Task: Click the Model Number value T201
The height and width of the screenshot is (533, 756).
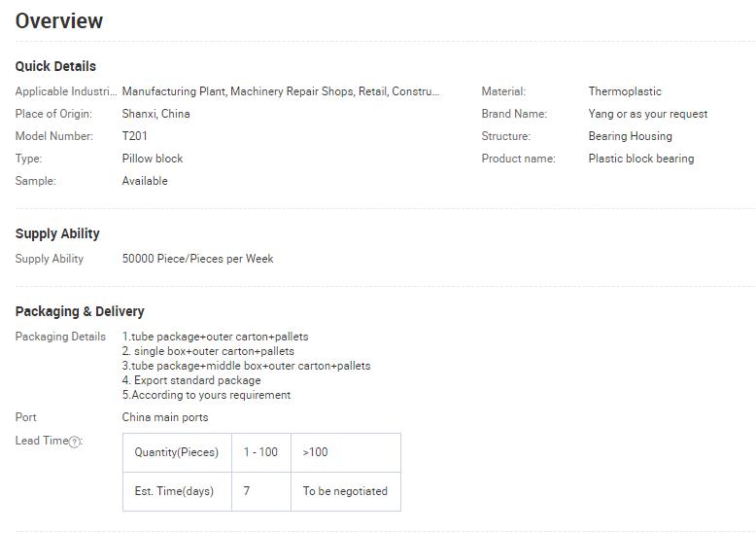Action: tap(134, 136)
